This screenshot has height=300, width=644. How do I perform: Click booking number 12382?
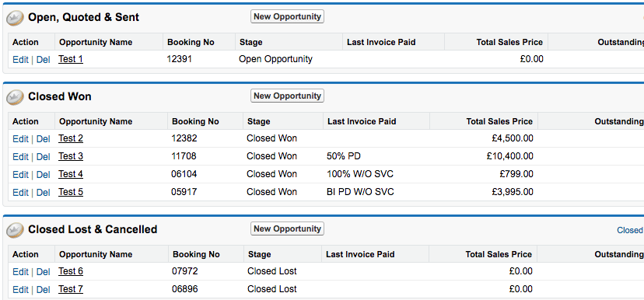pos(184,138)
